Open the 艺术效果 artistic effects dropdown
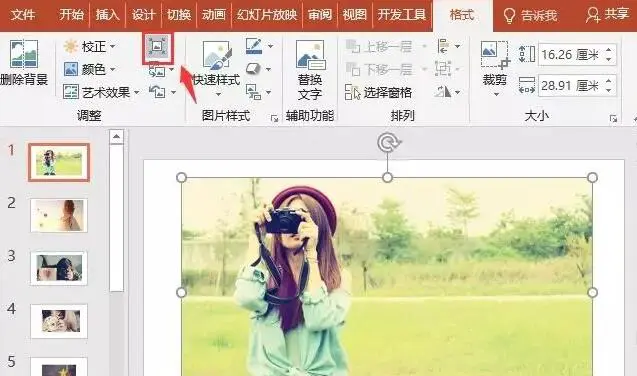 tap(101, 92)
